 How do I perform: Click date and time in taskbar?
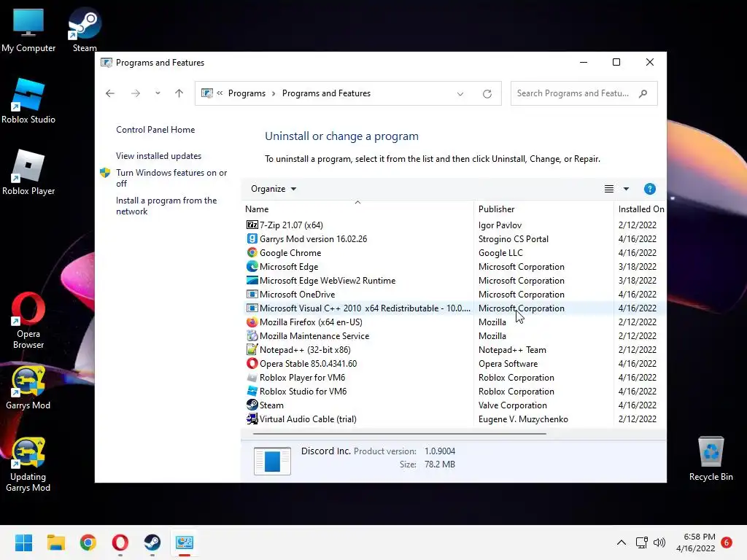tap(696, 542)
